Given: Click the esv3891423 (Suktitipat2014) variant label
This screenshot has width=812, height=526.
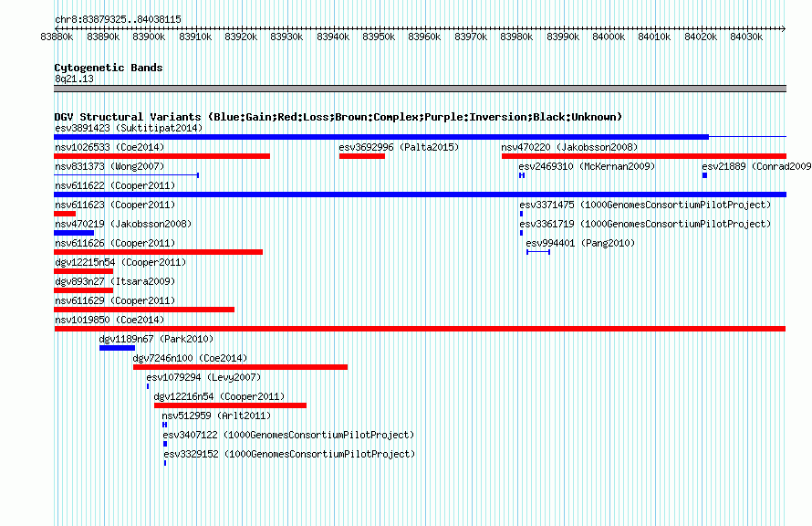Looking at the screenshot, I should point(129,128).
